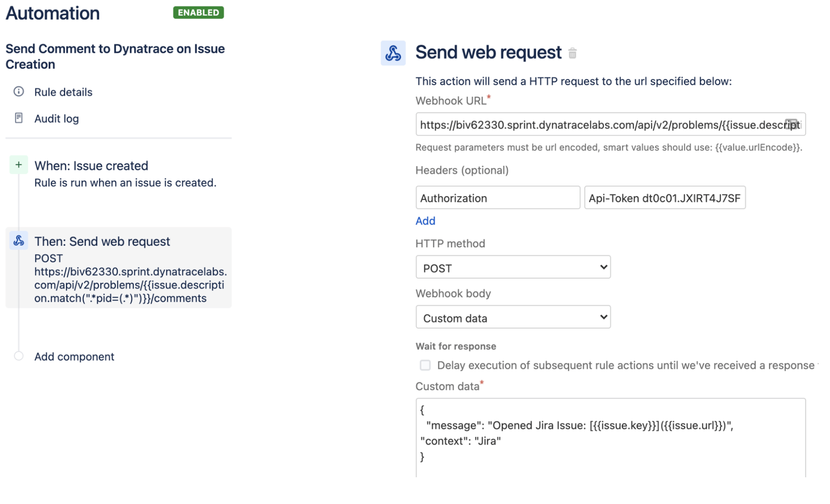Delete the Send web request action via trash icon

pos(573,53)
